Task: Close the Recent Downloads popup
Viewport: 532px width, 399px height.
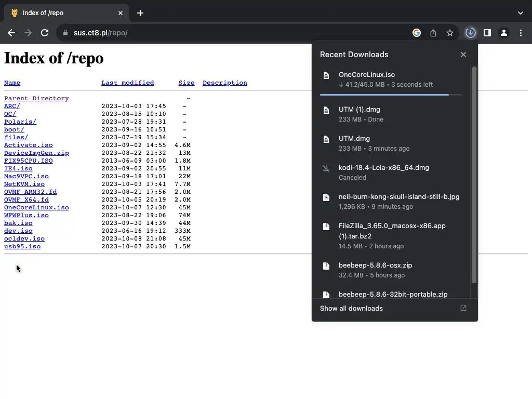Action: 463,55
